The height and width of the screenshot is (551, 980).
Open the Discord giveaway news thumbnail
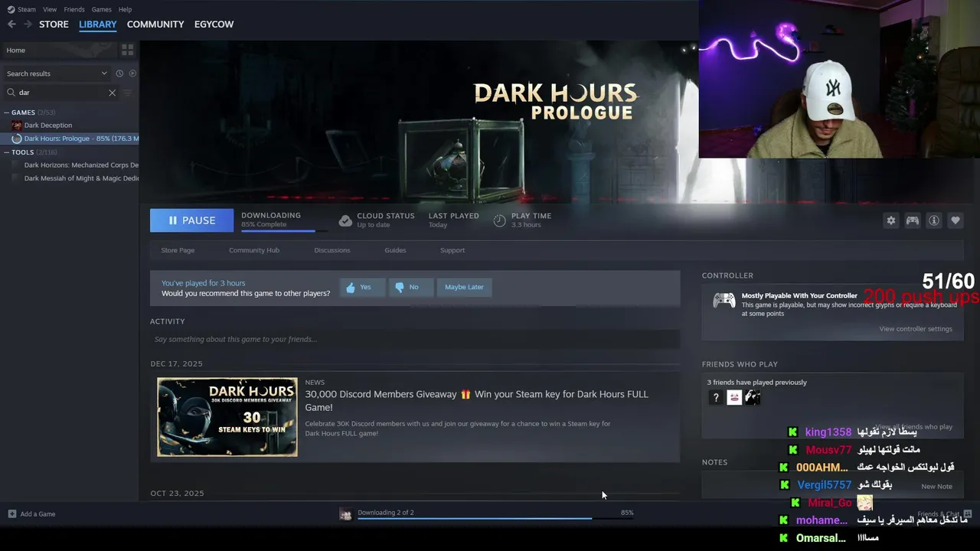(227, 417)
